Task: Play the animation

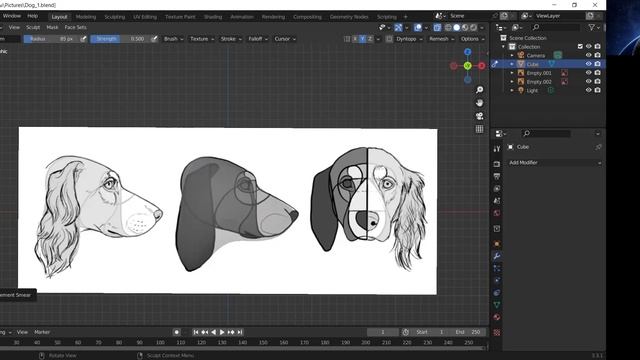Action: [222, 332]
